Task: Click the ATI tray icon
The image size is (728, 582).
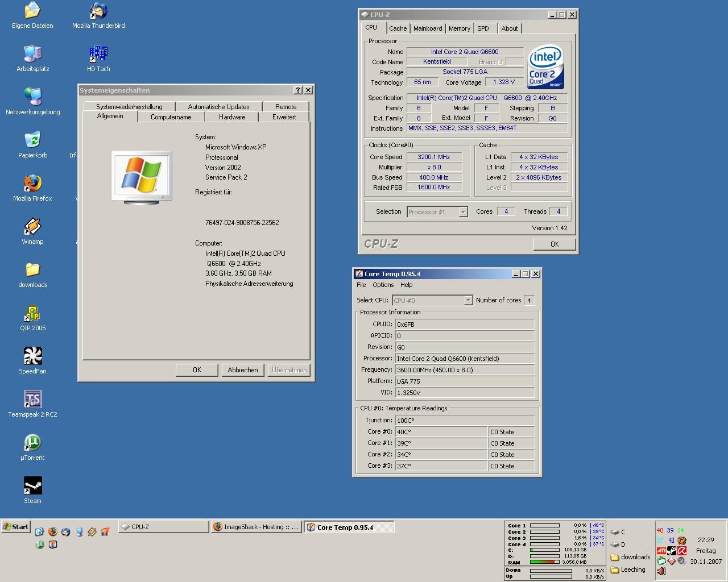Action: (x=661, y=551)
